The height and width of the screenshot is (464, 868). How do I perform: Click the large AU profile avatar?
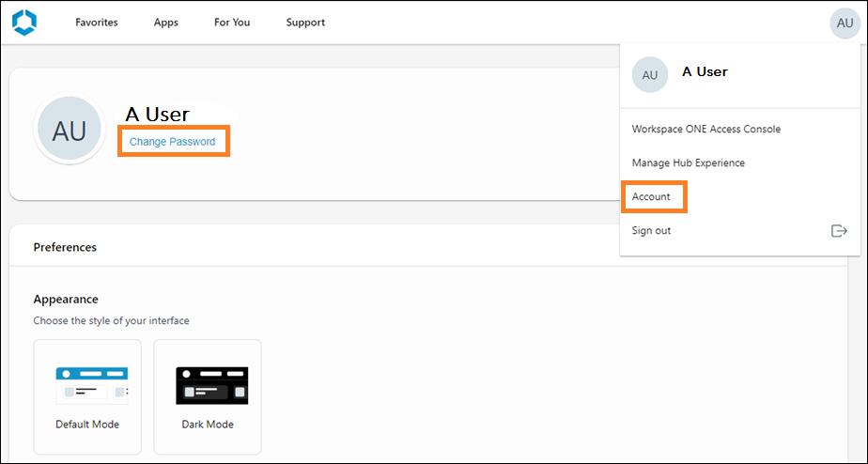(70, 129)
